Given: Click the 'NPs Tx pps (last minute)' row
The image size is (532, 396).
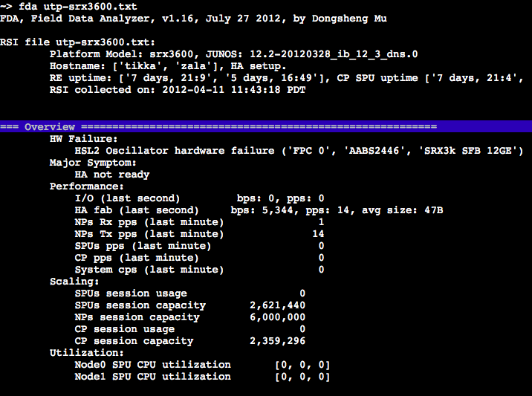Looking at the screenshot, I should 199,234.
